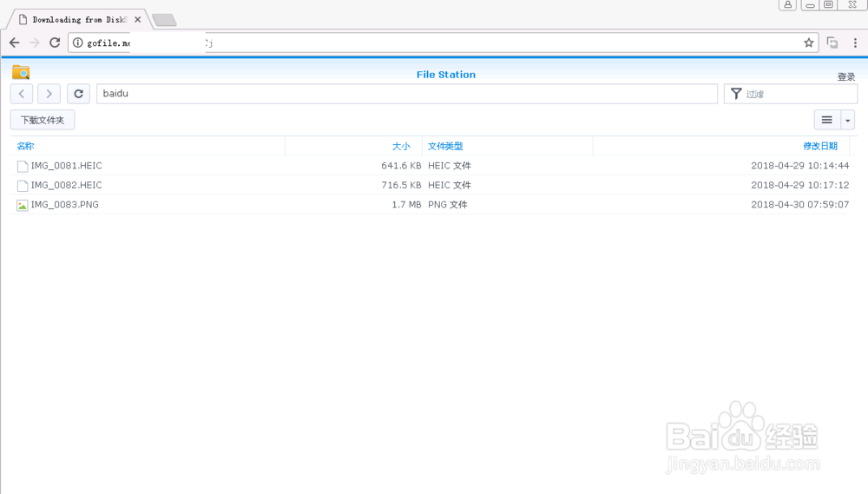Open the browser extension icon beside star
Viewport: 868px width, 494px height.
(x=832, y=43)
